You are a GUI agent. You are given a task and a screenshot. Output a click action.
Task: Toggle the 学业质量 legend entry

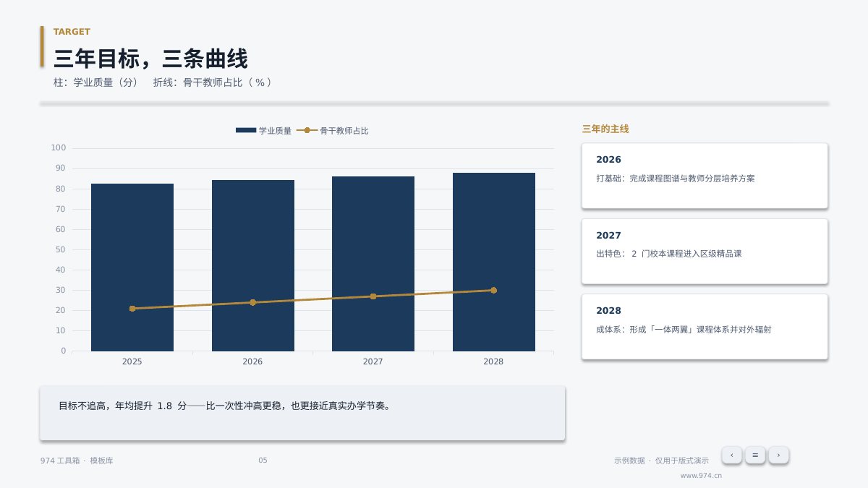tap(263, 131)
